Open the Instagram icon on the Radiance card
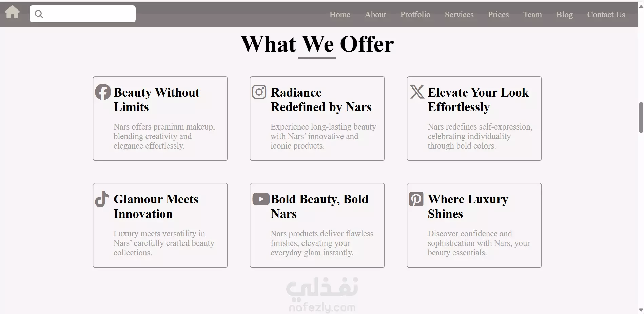The width and height of the screenshot is (644, 314). 259,92
